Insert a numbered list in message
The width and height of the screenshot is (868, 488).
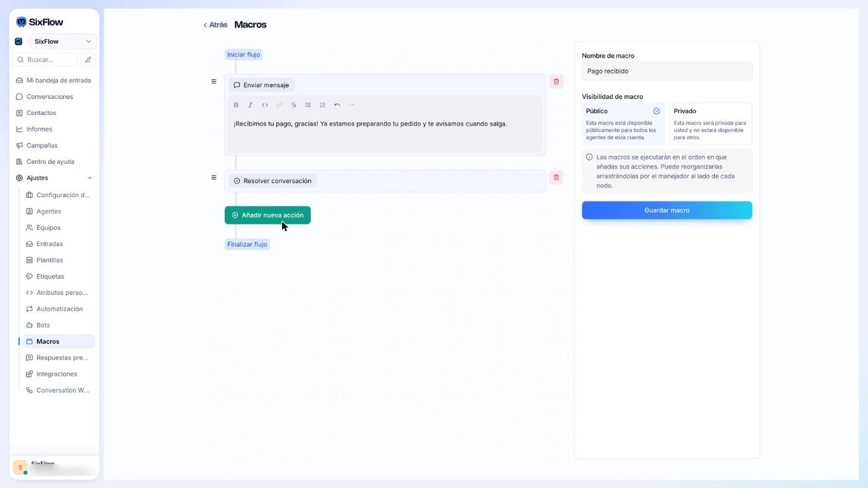click(323, 105)
